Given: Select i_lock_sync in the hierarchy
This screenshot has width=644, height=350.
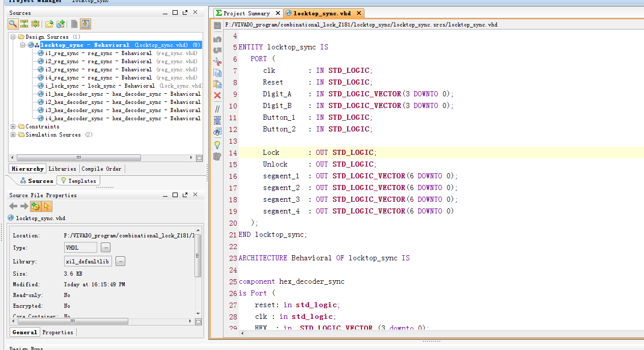Looking at the screenshot, I should (120, 86).
